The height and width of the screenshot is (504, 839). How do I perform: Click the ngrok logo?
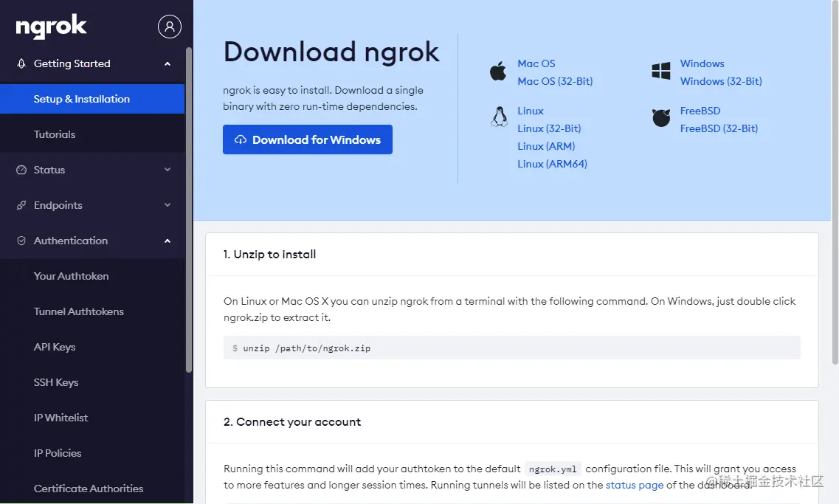coord(52,27)
